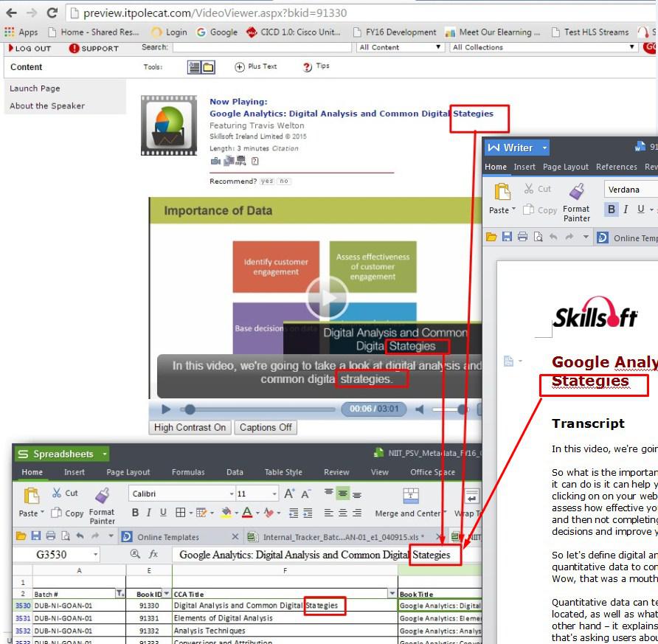Click Paste icon in Spreadsheets
This screenshot has width=658, height=644.
click(x=31, y=496)
